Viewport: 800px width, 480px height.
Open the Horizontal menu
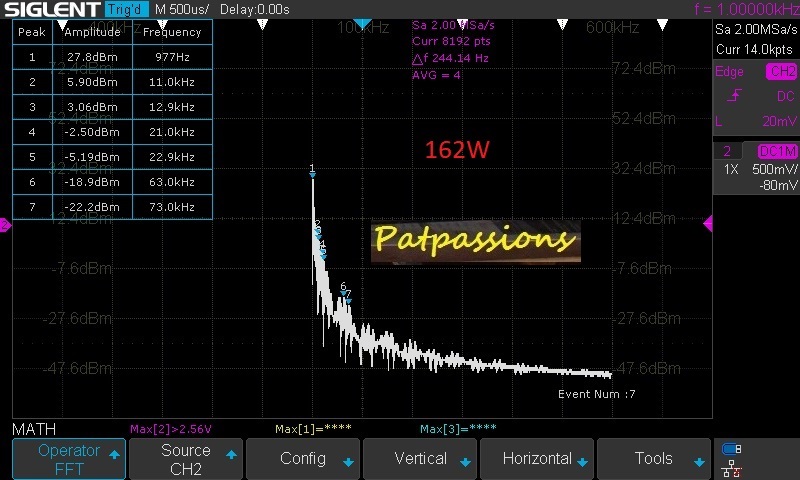pos(537,459)
